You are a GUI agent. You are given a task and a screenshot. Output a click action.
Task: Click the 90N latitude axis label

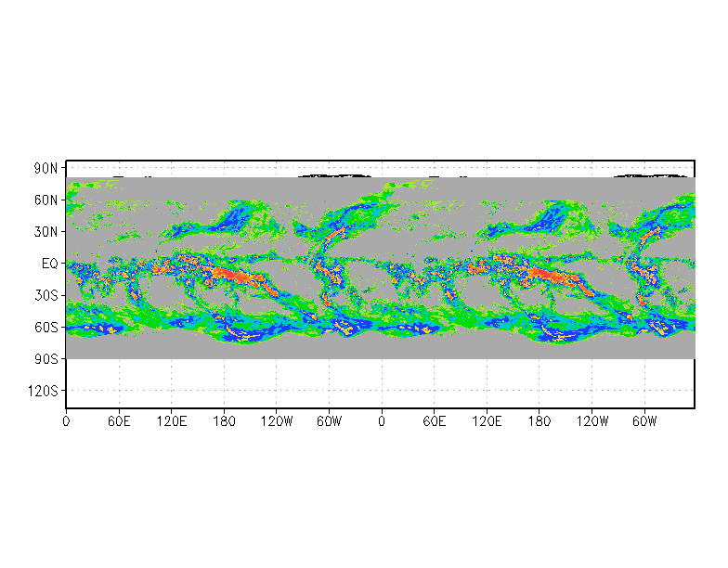45,169
